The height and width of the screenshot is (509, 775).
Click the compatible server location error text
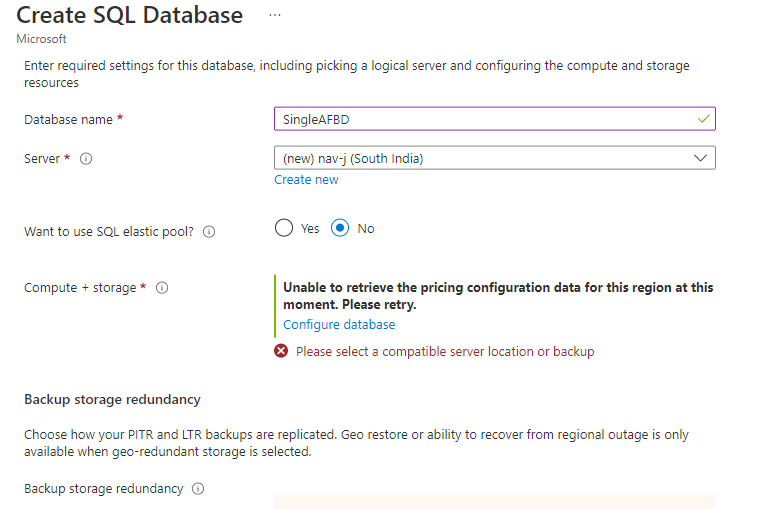445,351
